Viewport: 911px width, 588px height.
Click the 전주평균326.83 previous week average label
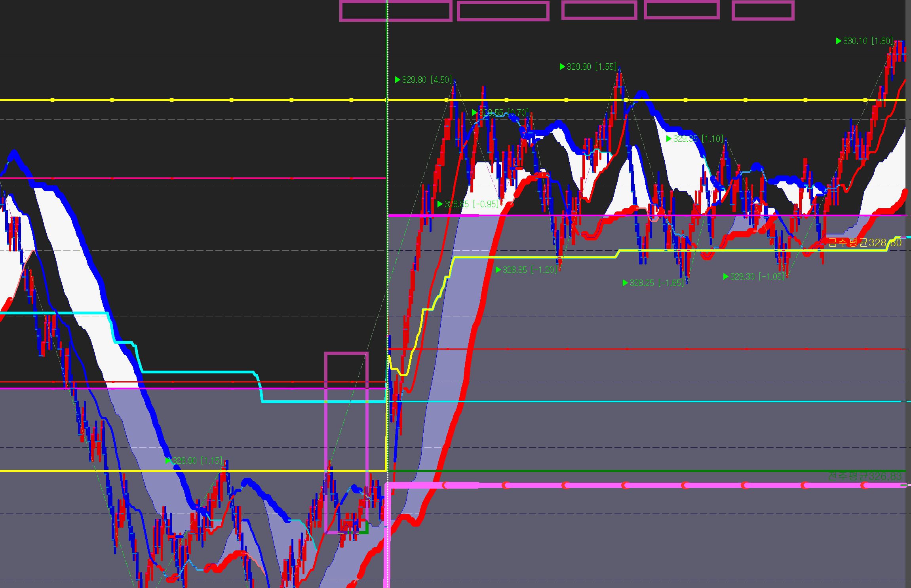[x=864, y=476]
